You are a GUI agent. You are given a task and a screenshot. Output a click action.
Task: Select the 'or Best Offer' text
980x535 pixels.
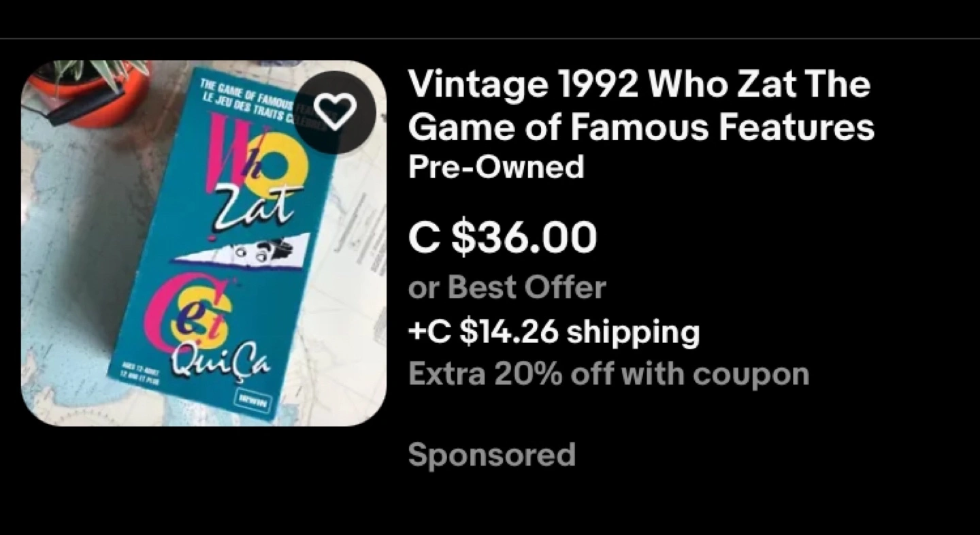[507, 288]
